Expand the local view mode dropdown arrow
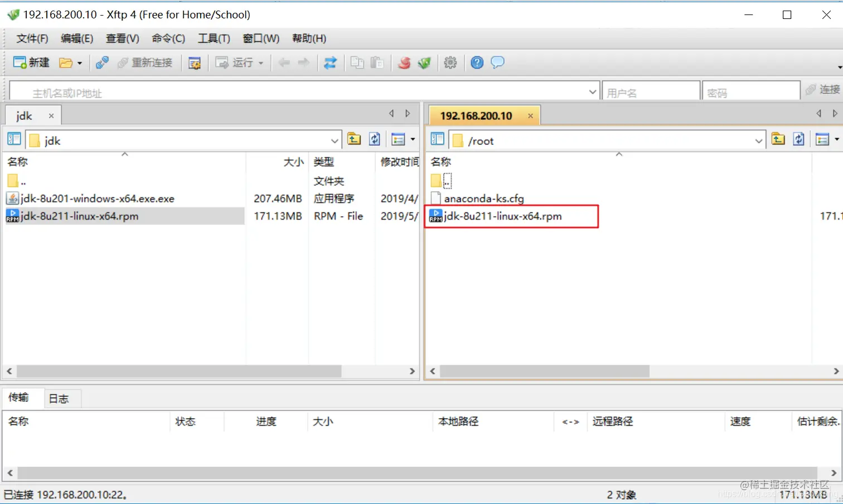 click(x=413, y=139)
